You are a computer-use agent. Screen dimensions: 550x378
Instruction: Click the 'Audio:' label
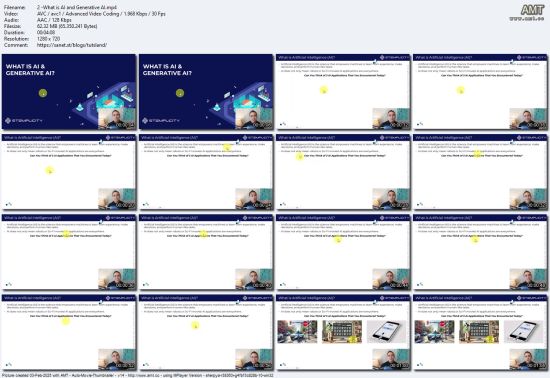(11, 20)
